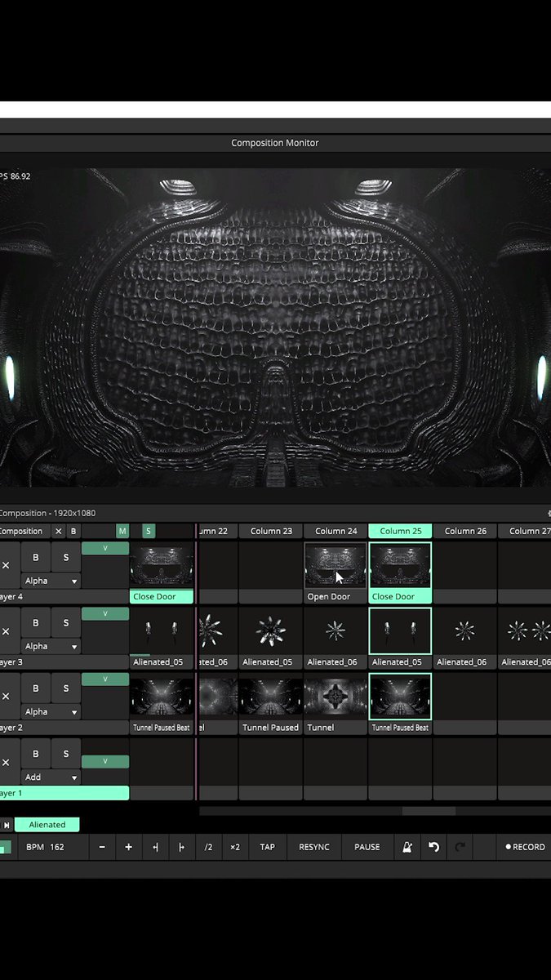This screenshot has height=980, width=551.
Task: Open Layer 1 Add blend dropdown
Action: 51,777
